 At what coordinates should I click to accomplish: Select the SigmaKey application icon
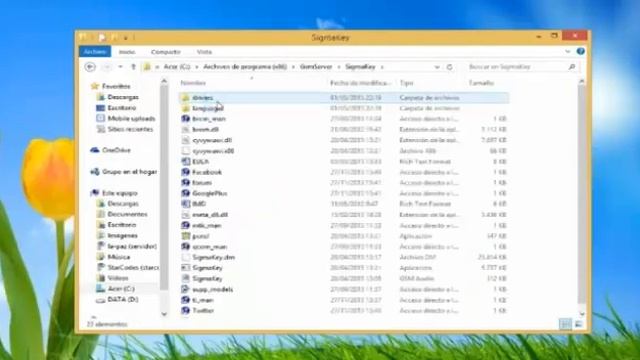pos(185,268)
